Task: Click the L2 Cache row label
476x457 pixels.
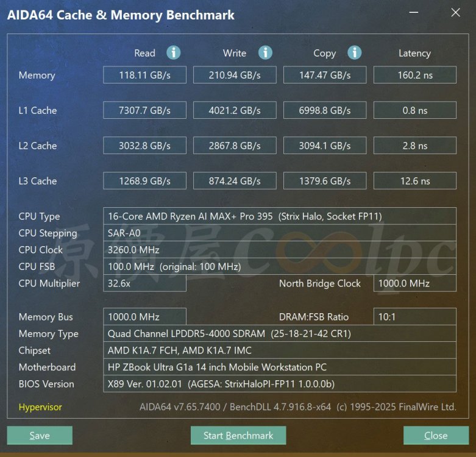Action: click(x=38, y=146)
